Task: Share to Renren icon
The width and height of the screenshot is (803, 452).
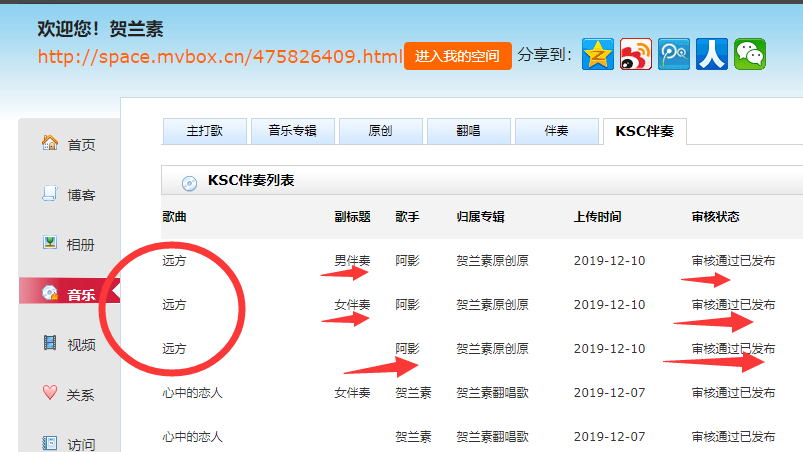Action: pos(711,54)
